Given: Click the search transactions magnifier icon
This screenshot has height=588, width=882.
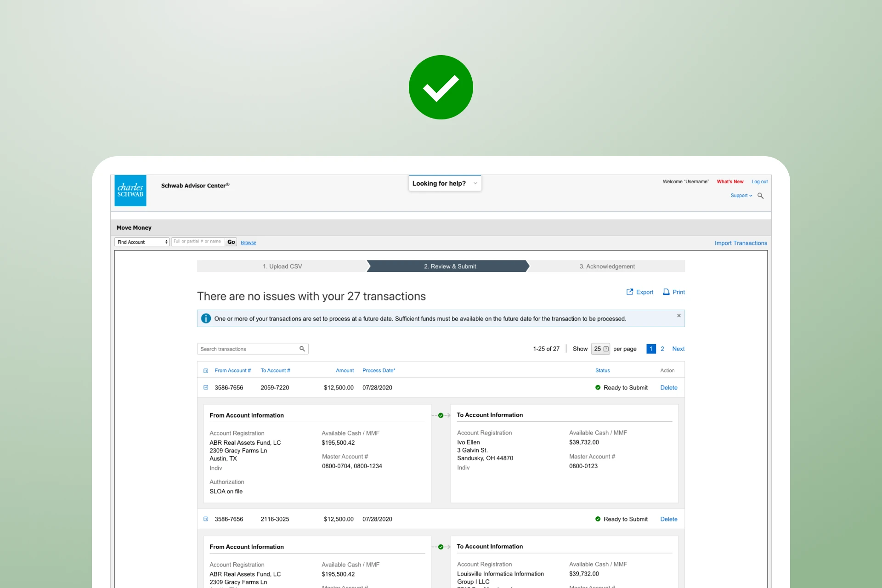Looking at the screenshot, I should tap(302, 349).
